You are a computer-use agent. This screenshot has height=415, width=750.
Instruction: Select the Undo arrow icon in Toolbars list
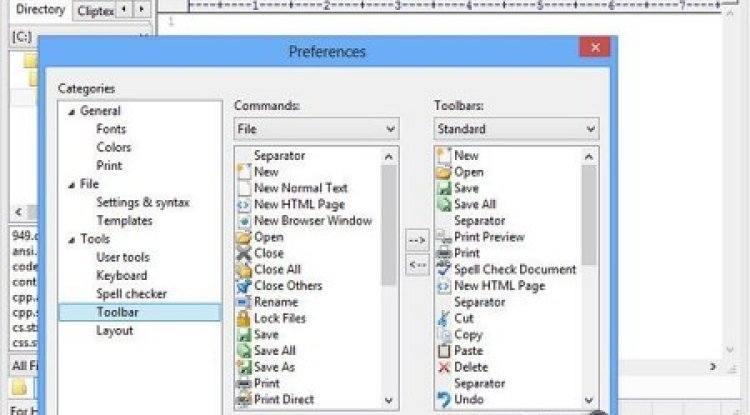pos(444,400)
